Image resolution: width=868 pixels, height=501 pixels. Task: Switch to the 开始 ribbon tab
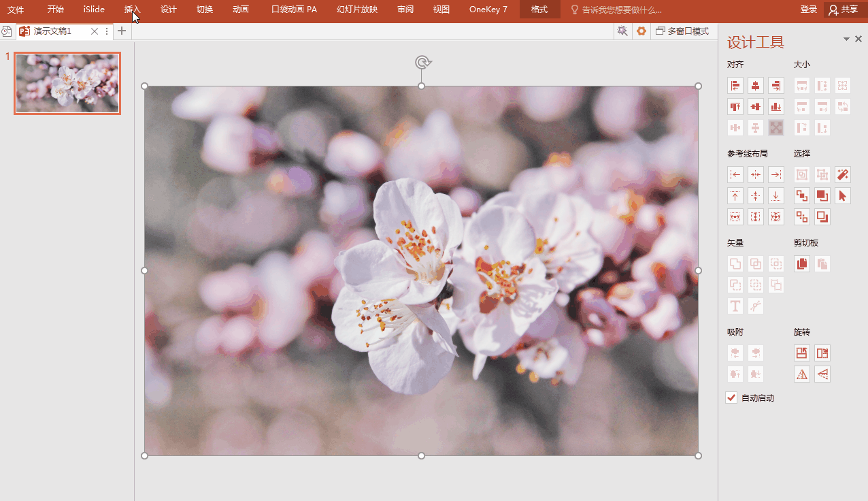tap(56, 10)
